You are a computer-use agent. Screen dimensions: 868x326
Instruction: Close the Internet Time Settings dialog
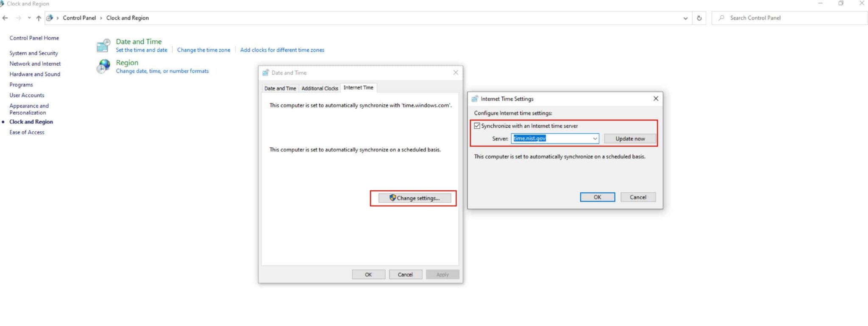656,98
